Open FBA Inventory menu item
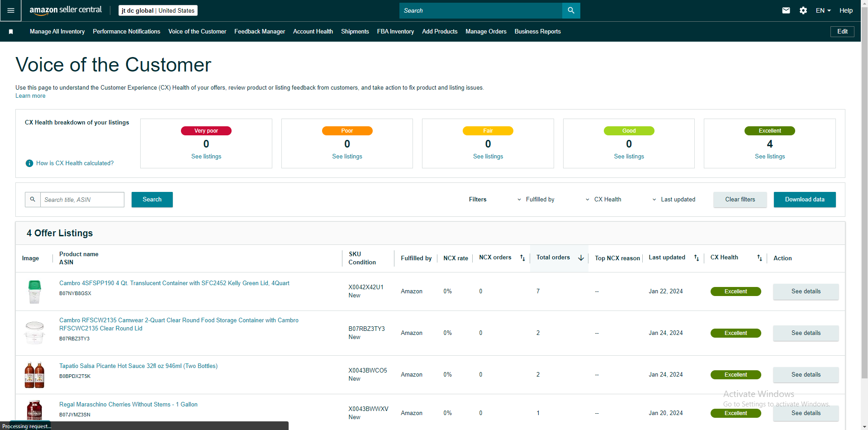The width and height of the screenshot is (868, 430). (x=396, y=32)
